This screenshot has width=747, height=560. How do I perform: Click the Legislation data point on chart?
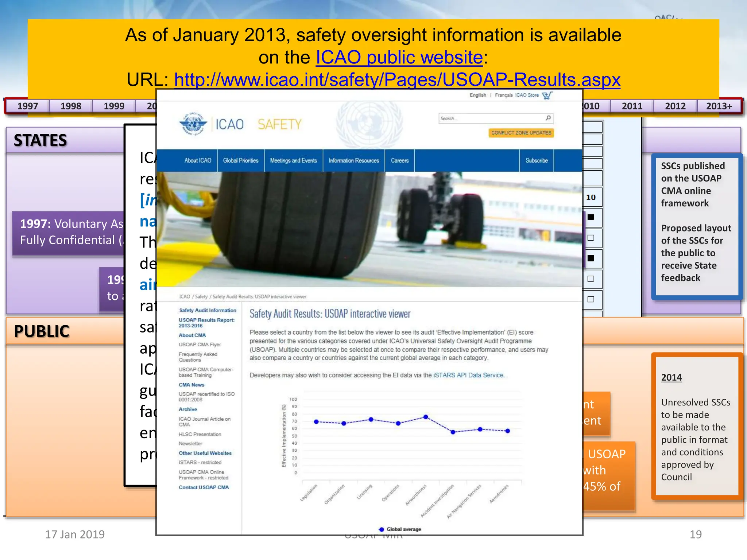point(316,422)
